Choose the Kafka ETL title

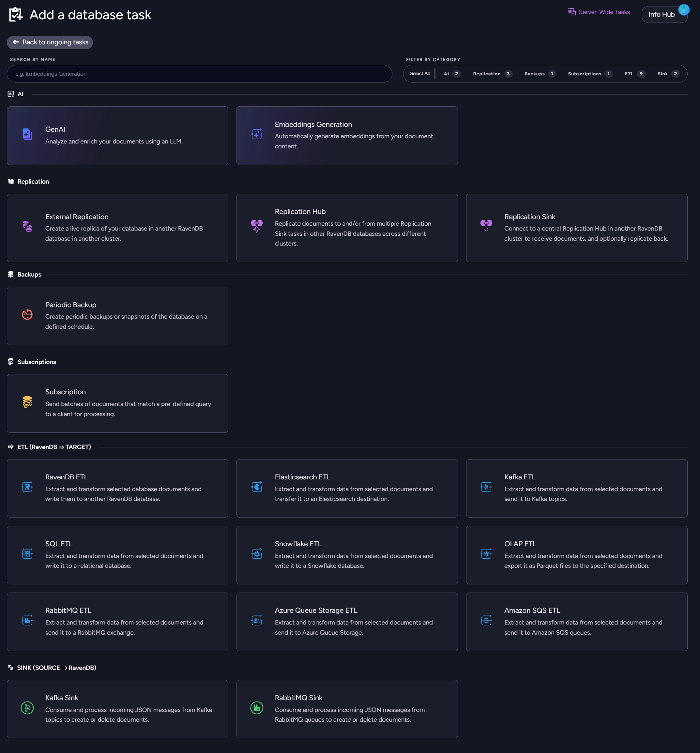pos(520,477)
